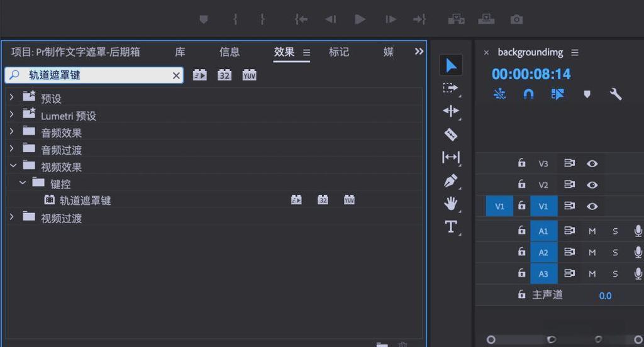Toggle V1 track output eye
The height and width of the screenshot is (347, 644).
click(592, 206)
